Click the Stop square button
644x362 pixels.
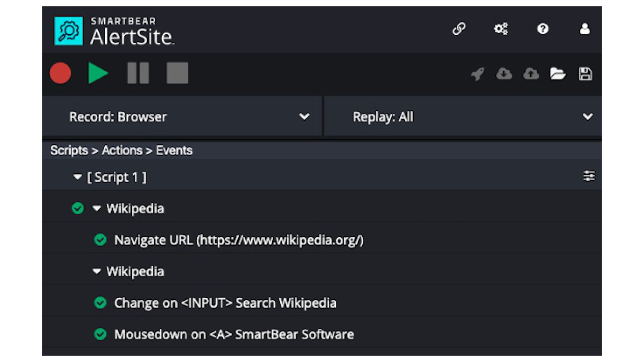tap(177, 73)
